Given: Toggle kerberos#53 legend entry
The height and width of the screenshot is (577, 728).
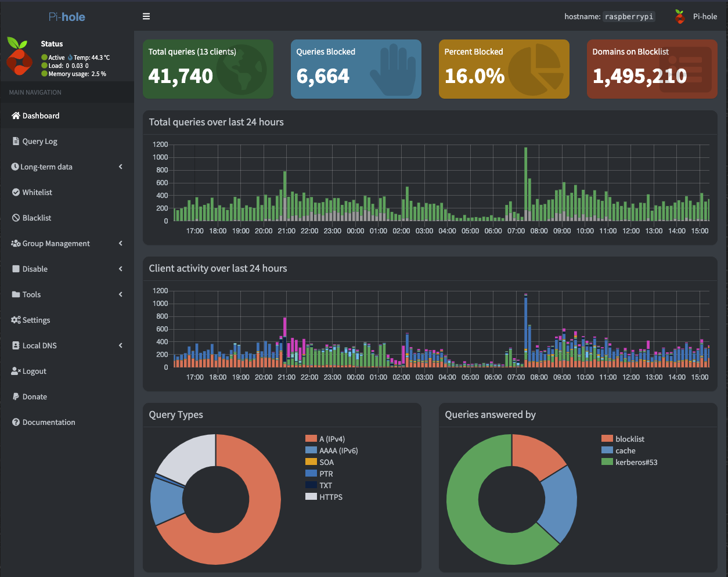Looking at the screenshot, I should [629, 462].
